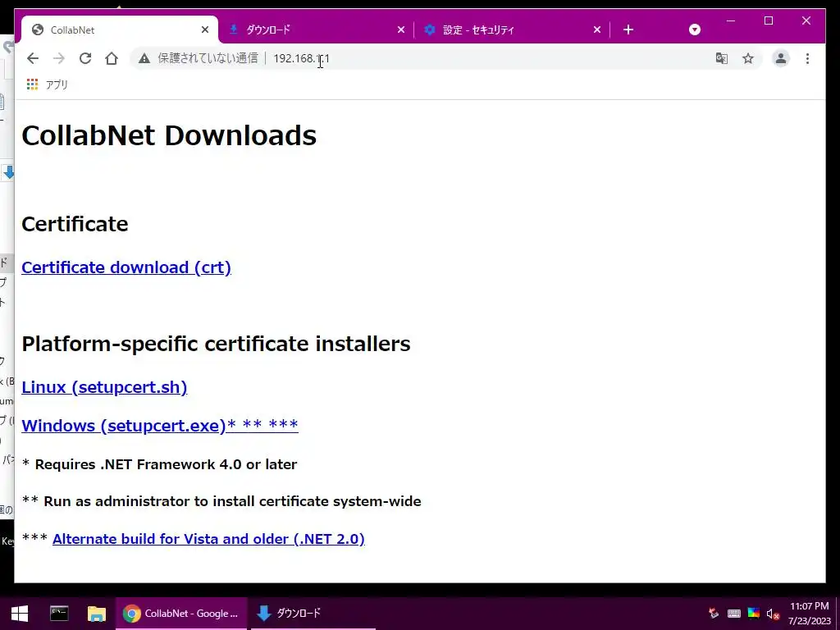Open the Chrome profile avatar
Viewport: 840px width, 630px height.
coord(781,58)
